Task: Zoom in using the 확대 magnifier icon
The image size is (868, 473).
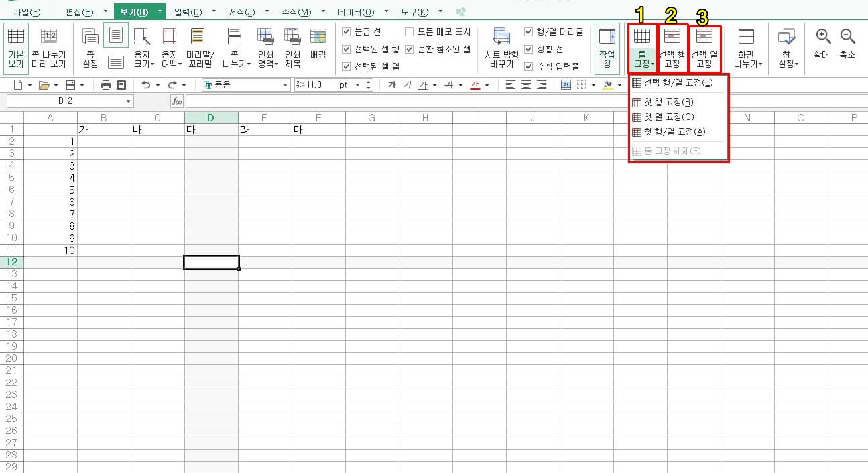Action: pos(822,40)
